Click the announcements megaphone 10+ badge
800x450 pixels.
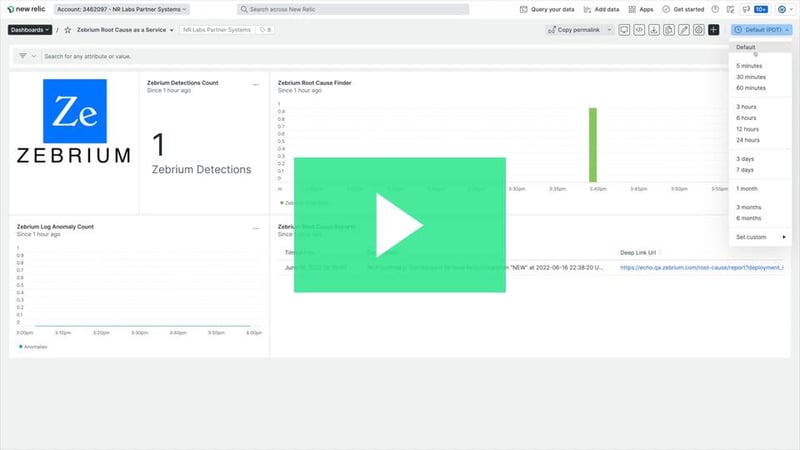click(756, 9)
